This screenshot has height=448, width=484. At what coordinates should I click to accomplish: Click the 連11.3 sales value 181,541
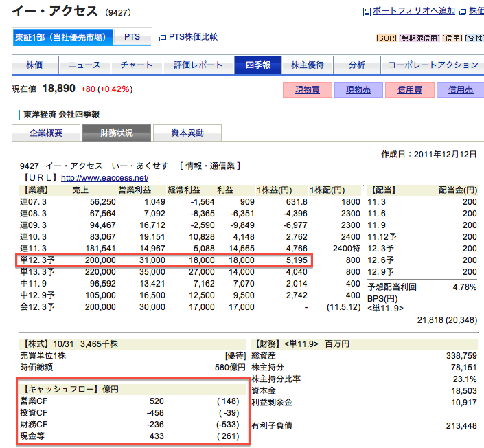click(100, 249)
